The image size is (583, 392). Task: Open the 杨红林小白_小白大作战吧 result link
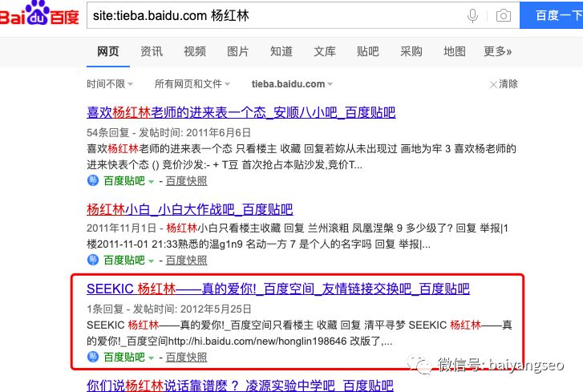tap(189, 210)
